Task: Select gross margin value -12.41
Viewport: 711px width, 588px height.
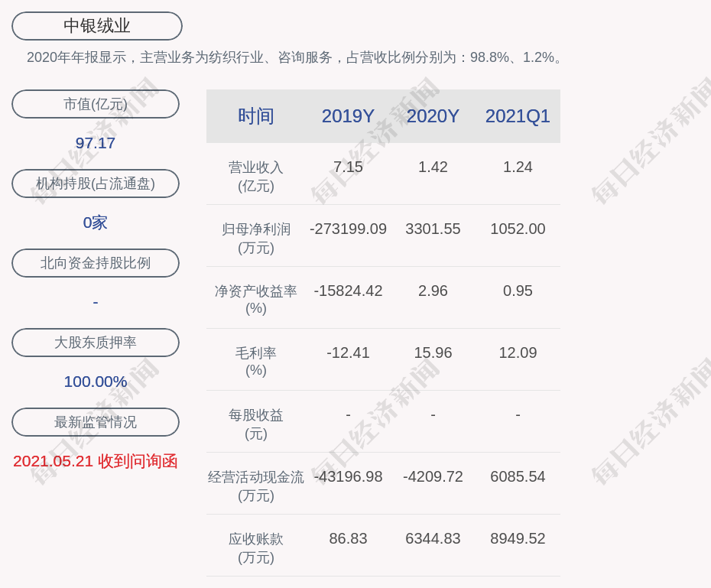Action: pos(348,352)
